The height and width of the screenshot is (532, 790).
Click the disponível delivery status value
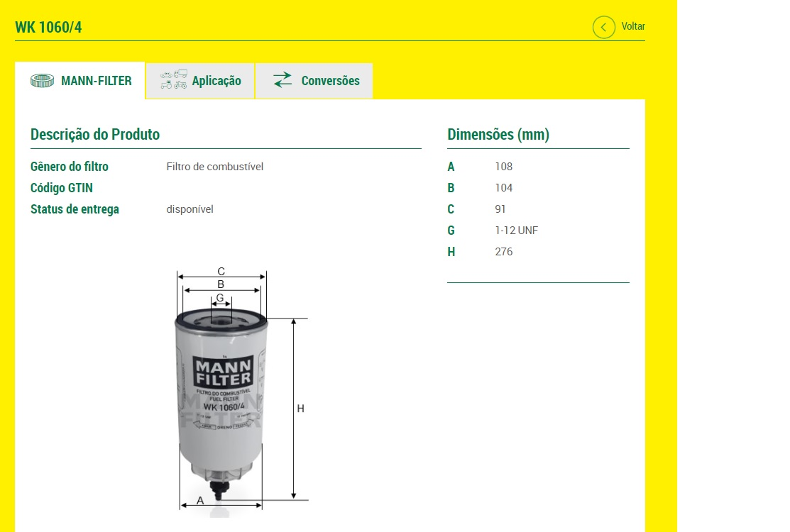point(190,209)
